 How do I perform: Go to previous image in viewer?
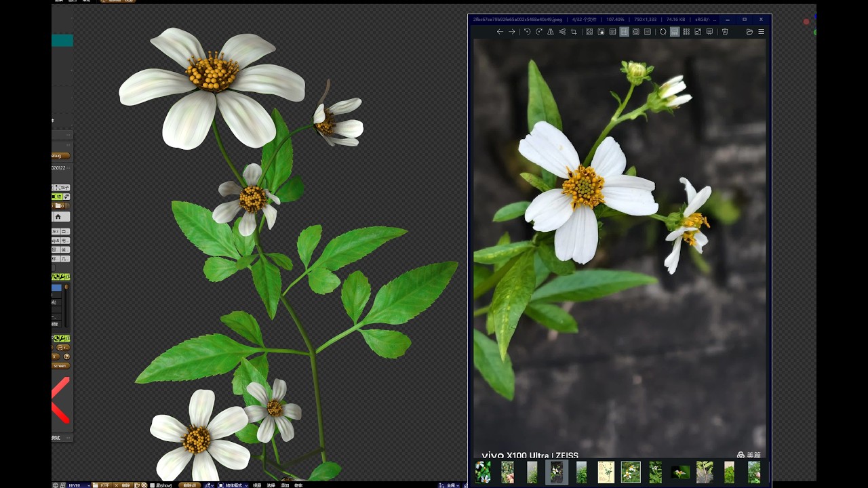coord(500,32)
